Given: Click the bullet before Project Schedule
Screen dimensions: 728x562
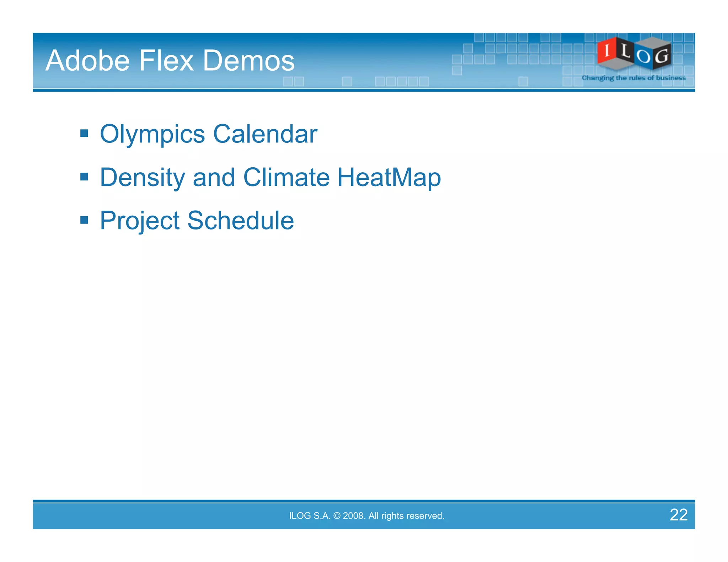Looking at the screenshot, I should [84, 220].
